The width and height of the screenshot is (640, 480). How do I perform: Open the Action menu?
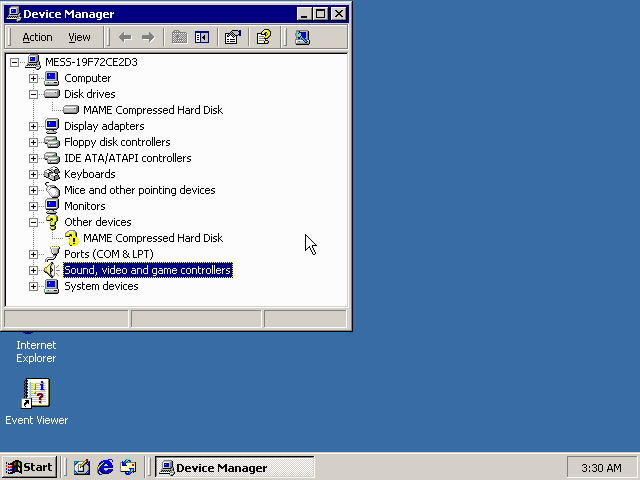pyautogui.click(x=37, y=37)
